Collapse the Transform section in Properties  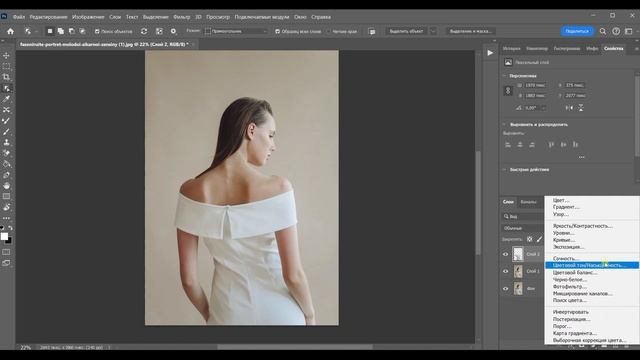tap(504, 76)
